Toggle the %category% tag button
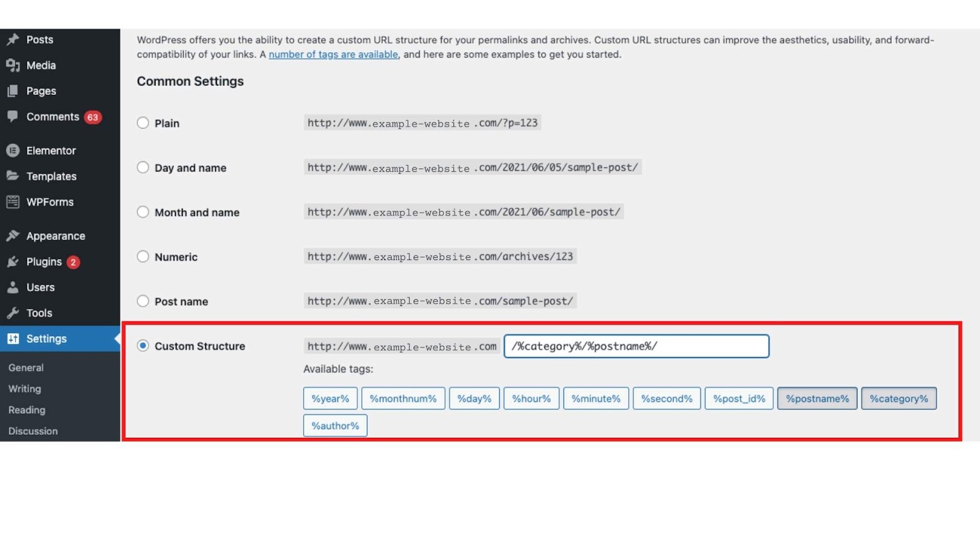Viewport: 980px width, 551px height. click(899, 399)
